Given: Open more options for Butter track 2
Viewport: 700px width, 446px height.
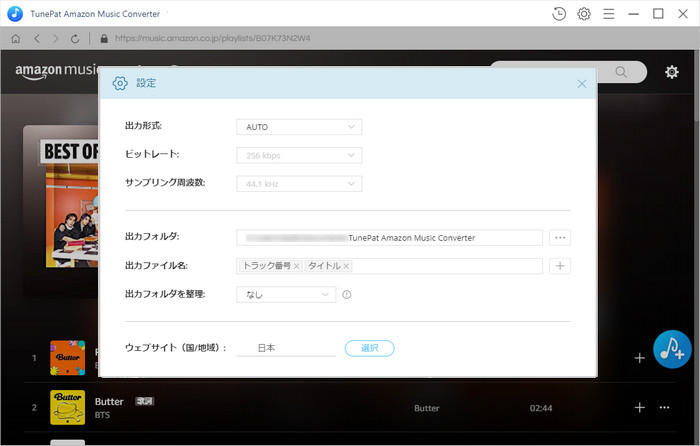Looking at the screenshot, I should pyautogui.click(x=664, y=407).
